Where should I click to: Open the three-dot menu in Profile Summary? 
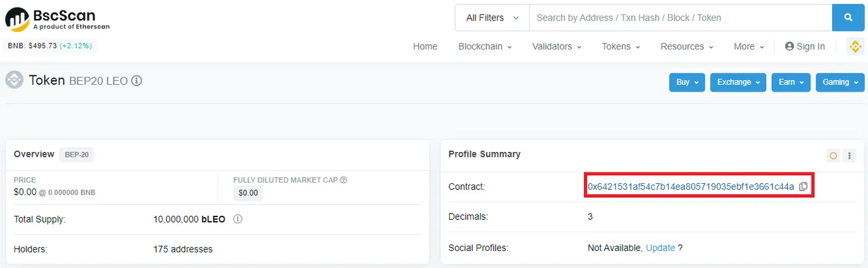click(x=848, y=155)
